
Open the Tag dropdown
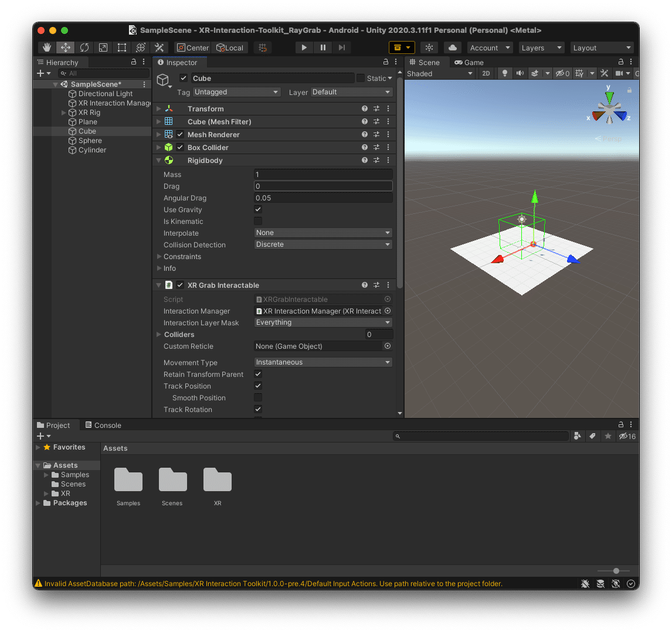coord(236,92)
